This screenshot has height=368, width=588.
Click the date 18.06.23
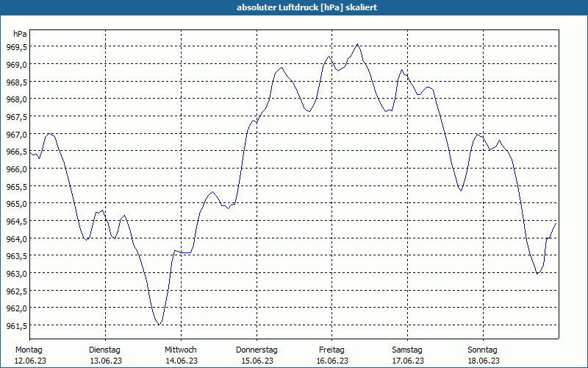484,361
